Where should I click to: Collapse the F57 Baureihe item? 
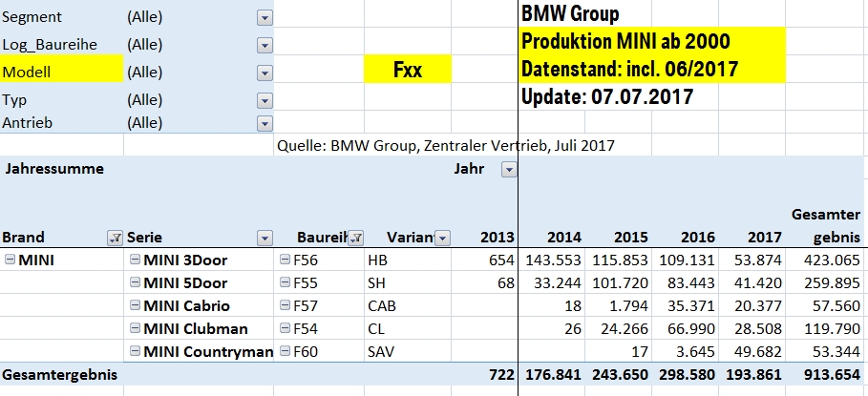(x=285, y=305)
